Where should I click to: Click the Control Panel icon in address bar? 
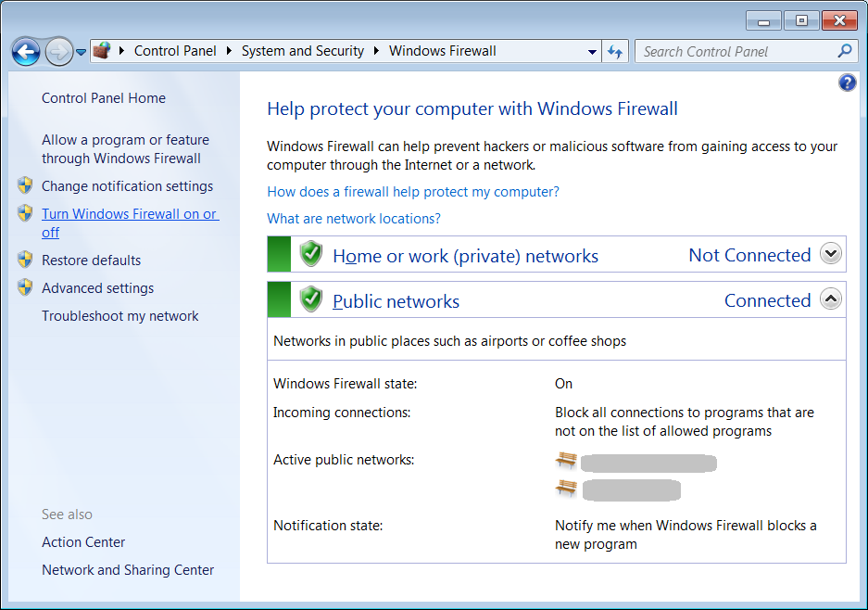click(102, 52)
